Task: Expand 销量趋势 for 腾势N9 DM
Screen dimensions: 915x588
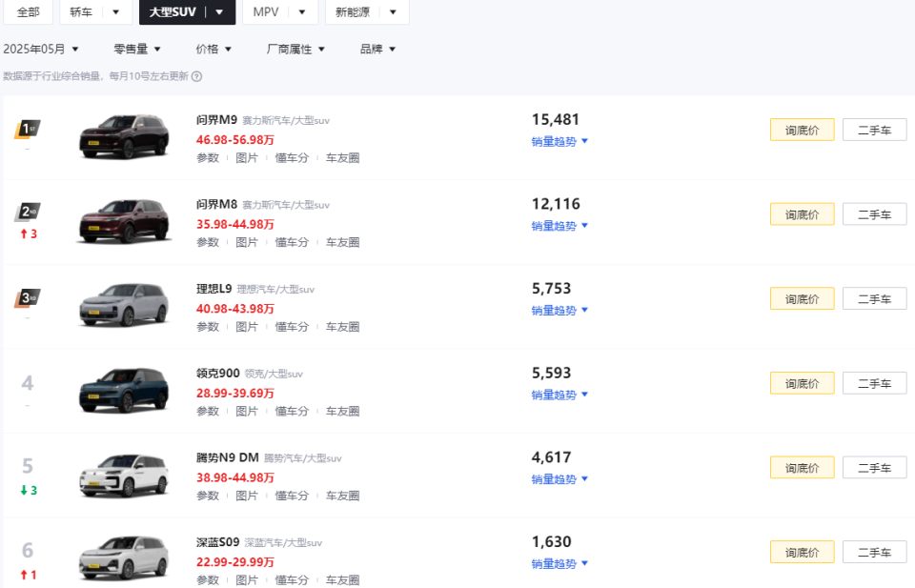Action: (559, 479)
